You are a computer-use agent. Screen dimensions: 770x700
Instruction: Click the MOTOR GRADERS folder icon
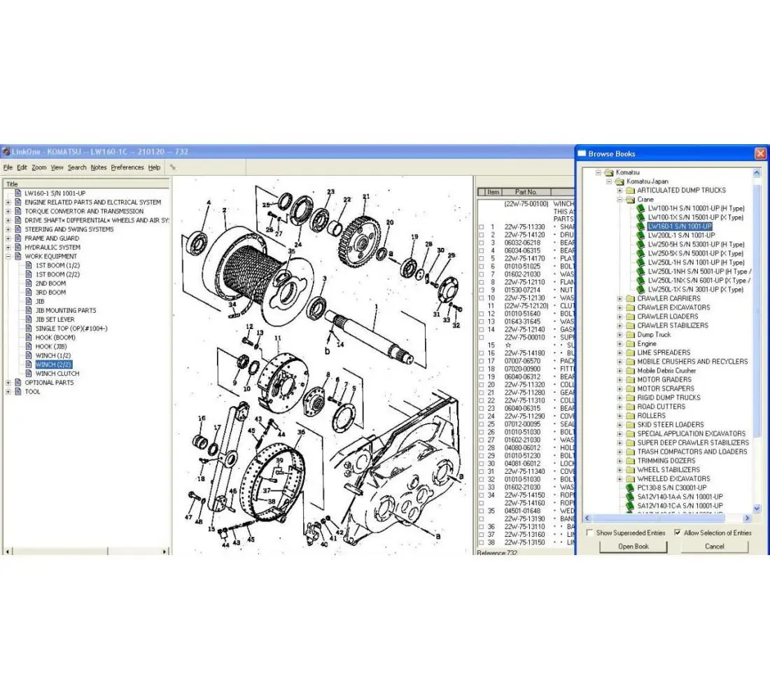pyautogui.click(x=631, y=379)
